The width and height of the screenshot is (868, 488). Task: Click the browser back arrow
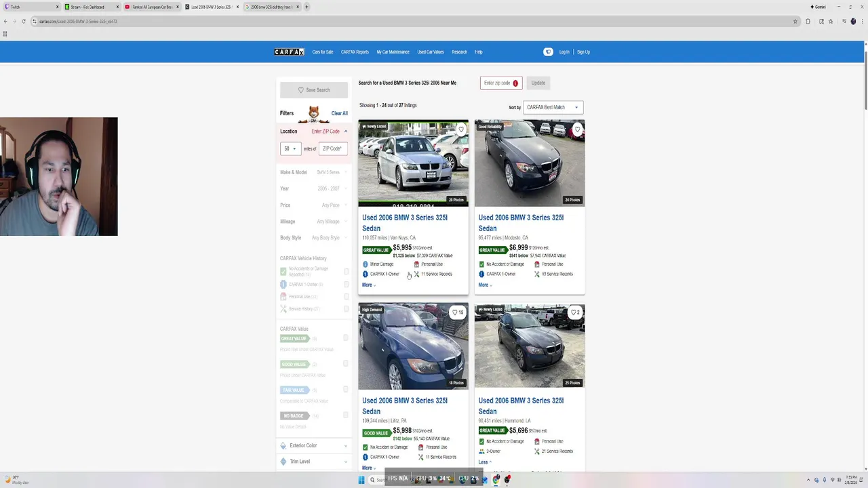tap(5, 21)
